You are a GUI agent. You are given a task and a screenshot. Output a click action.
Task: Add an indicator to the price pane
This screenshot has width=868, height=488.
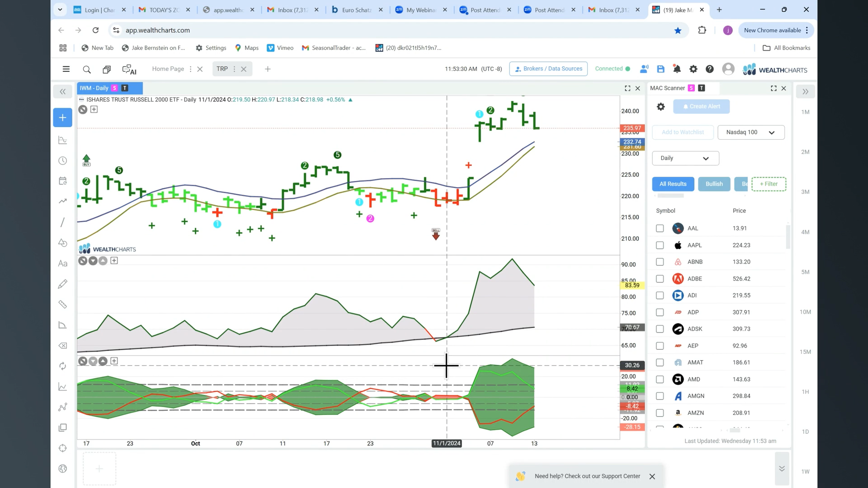[94, 109]
